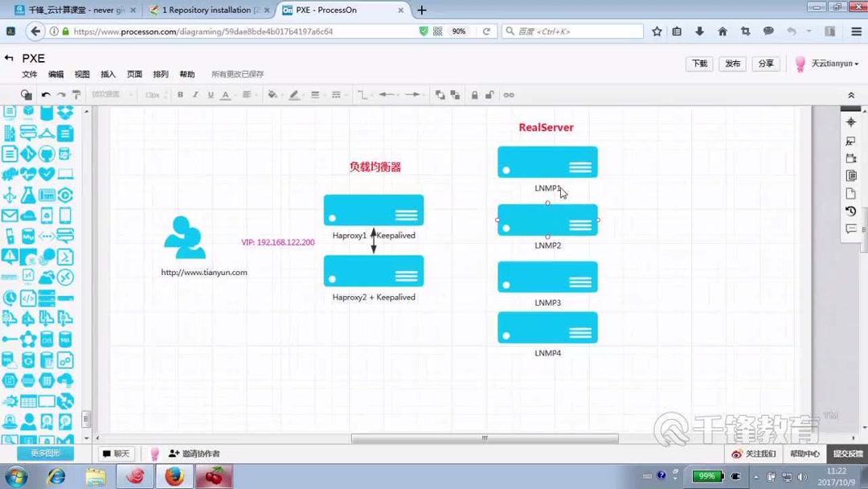Toggle bold formatting for text

[x=180, y=94]
